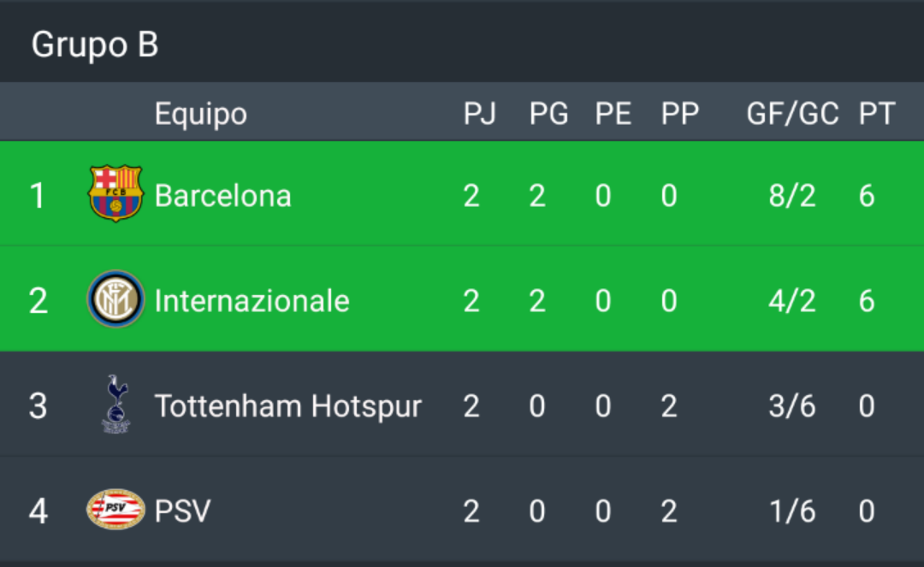The height and width of the screenshot is (567, 924).
Task: Click Internazionale's 4/2 goals value
Action: click(x=792, y=301)
